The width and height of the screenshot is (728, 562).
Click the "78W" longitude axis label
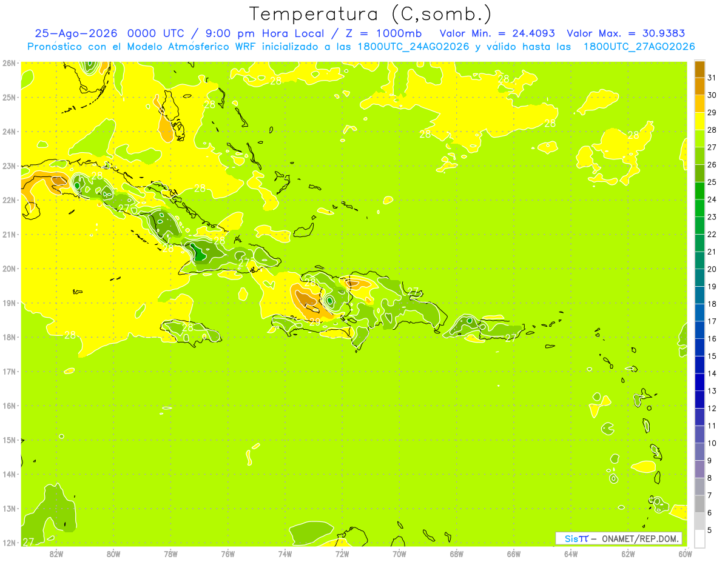[x=170, y=554]
